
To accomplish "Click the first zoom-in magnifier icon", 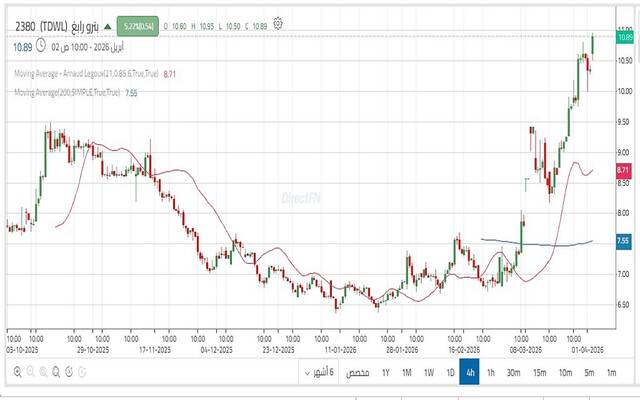I will coord(17,372).
